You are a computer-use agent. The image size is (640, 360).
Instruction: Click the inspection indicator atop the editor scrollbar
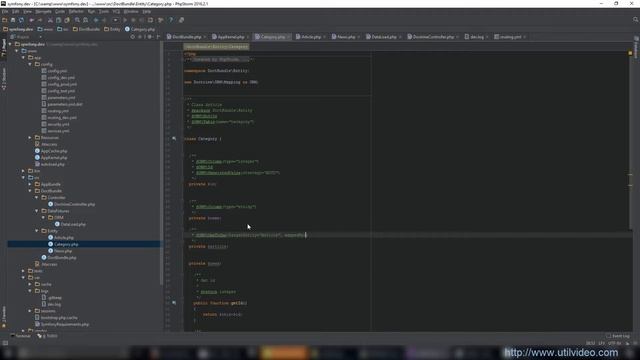point(630,53)
